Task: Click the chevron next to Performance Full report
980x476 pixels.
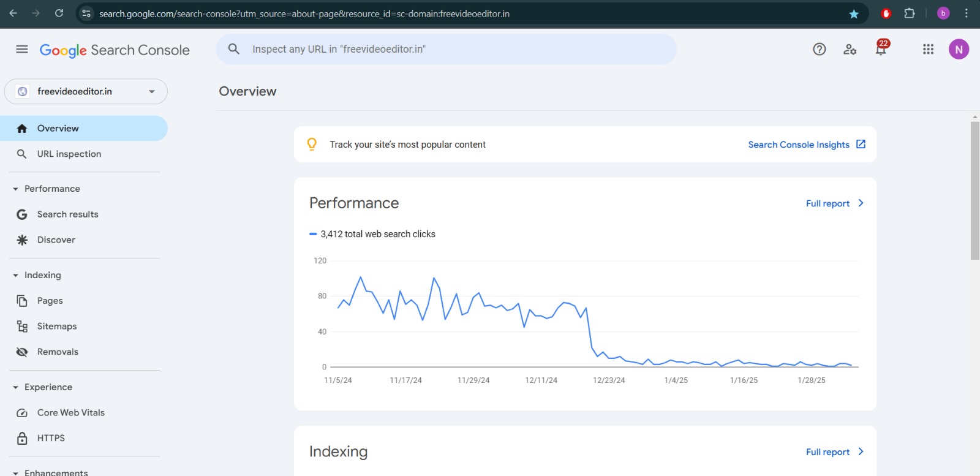Action: [861, 203]
